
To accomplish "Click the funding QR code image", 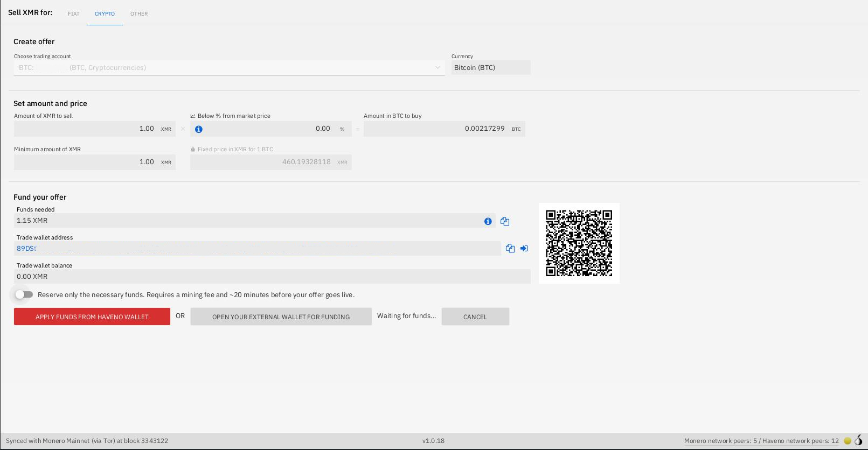I will pos(579,243).
